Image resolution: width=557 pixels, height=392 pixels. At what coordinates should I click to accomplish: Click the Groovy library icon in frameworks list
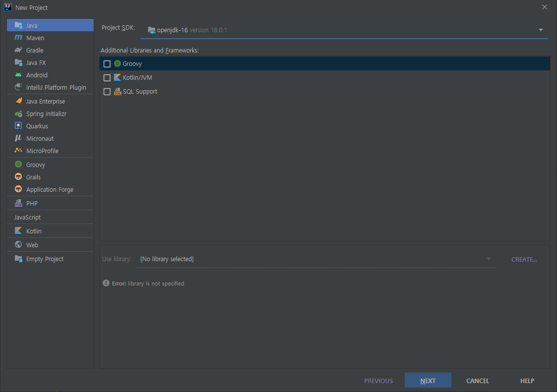click(117, 63)
